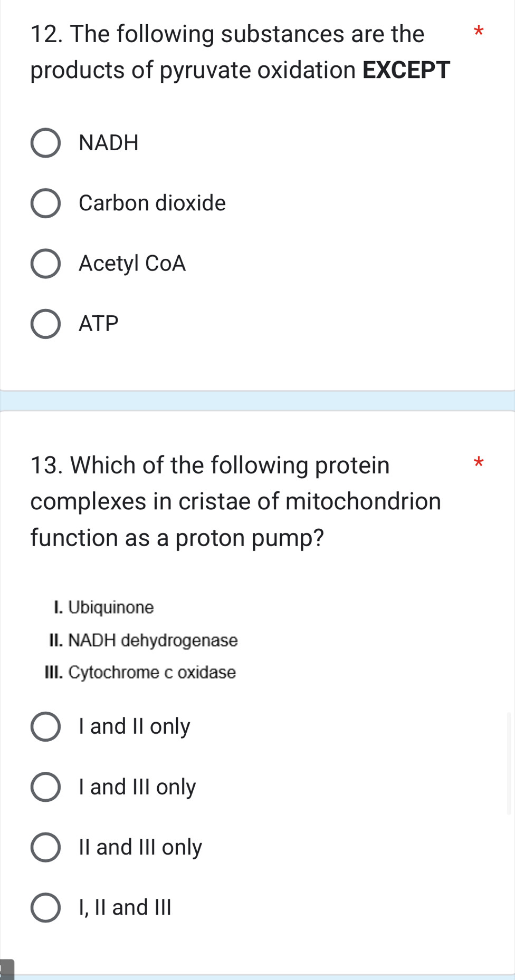Choose Acetyl CoA in question 12
Image resolution: width=515 pixels, height=980 pixels.
(46, 264)
